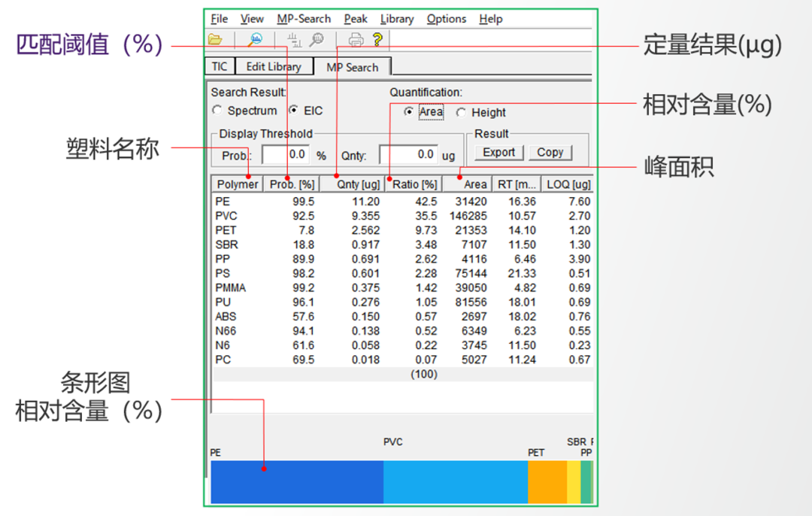
Task: Click the greyed spectrum subtraction icon
Action: tap(294, 40)
